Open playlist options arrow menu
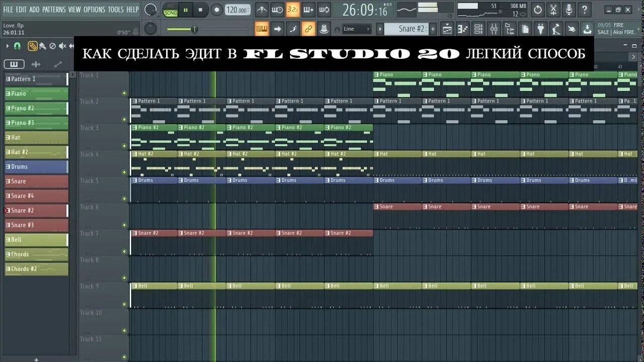644x362 pixels. pos(8,46)
